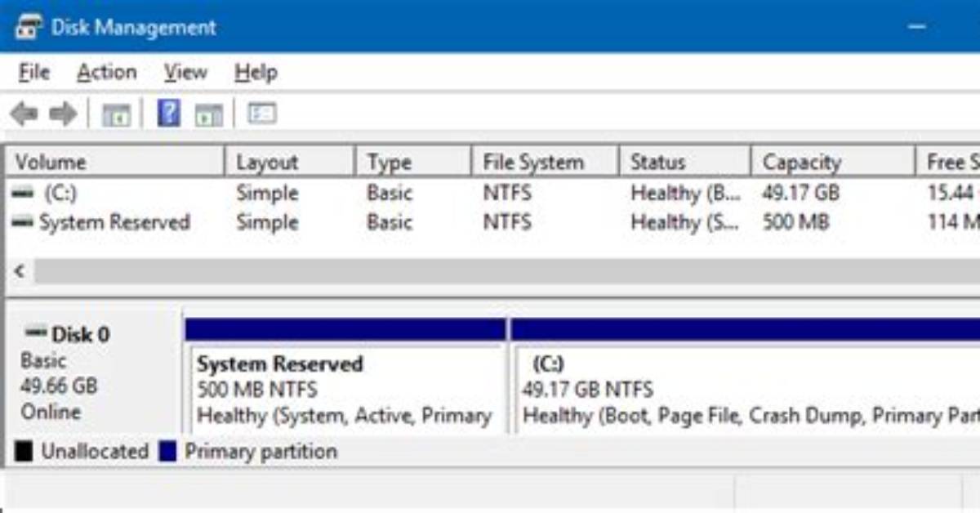Minimize the Disk Management window
Screen dimensions: 980x513
click(x=916, y=27)
